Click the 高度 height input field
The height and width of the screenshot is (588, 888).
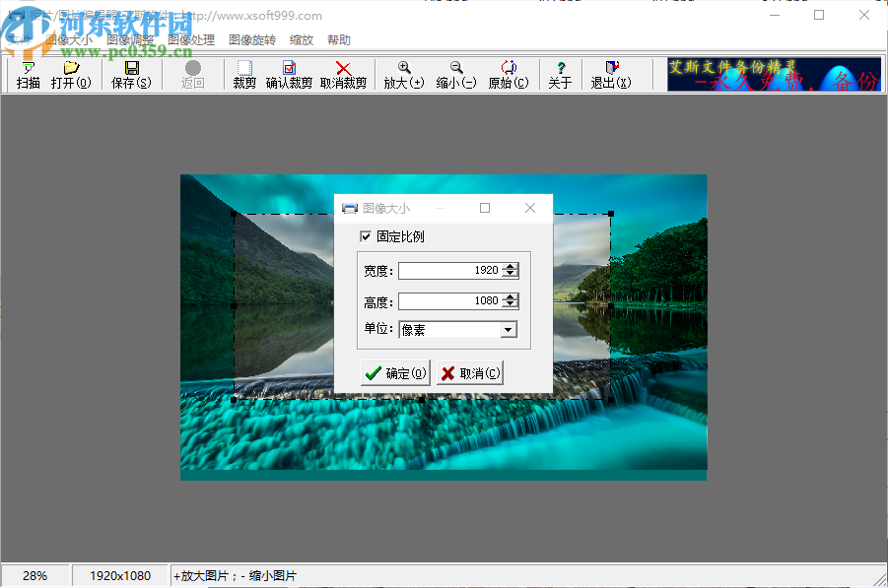point(450,301)
